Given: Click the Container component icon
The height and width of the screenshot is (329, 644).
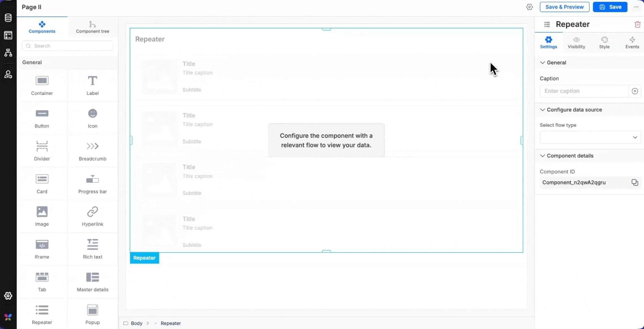Looking at the screenshot, I should click(42, 81).
